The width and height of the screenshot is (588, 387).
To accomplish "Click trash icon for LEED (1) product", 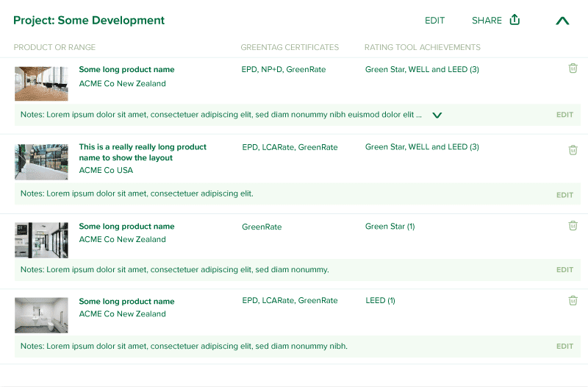I will pos(573,301).
